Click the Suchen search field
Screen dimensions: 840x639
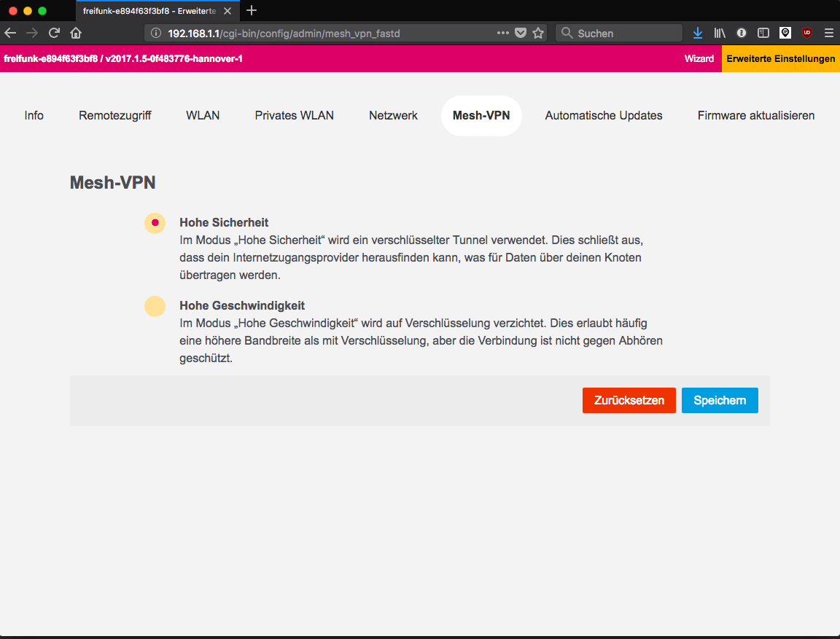pyautogui.click(x=620, y=33)
